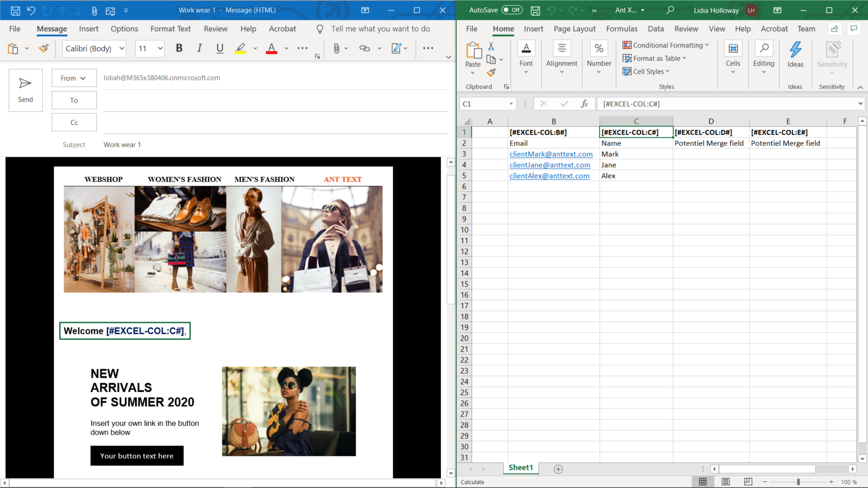
Task: Toggle Italic formatting in Outlook
Action: [x=199, y=48]
